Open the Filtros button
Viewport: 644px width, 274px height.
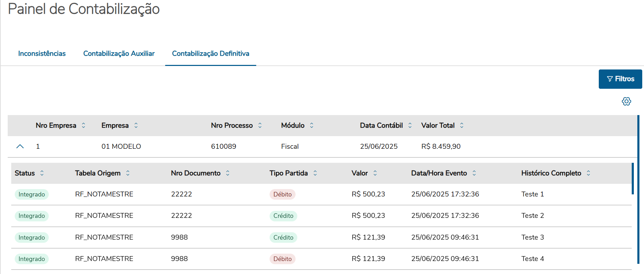pyautogui.click(x=620, y=79)
